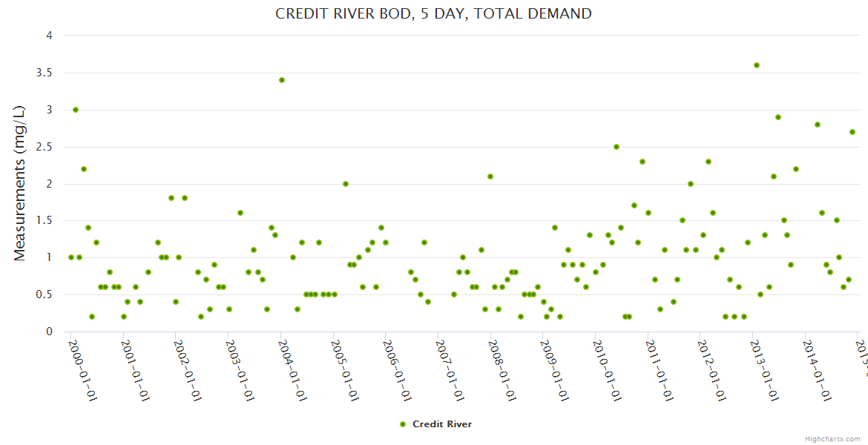
Task: Click the 2010-01-01 x-axis label
Action: (x=608, y=369)
